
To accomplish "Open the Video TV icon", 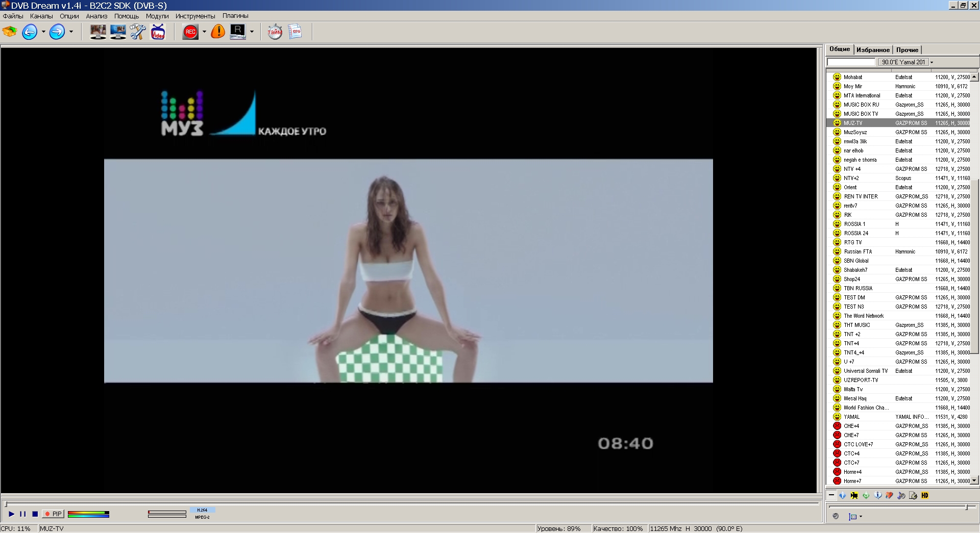I will [158, 32].
